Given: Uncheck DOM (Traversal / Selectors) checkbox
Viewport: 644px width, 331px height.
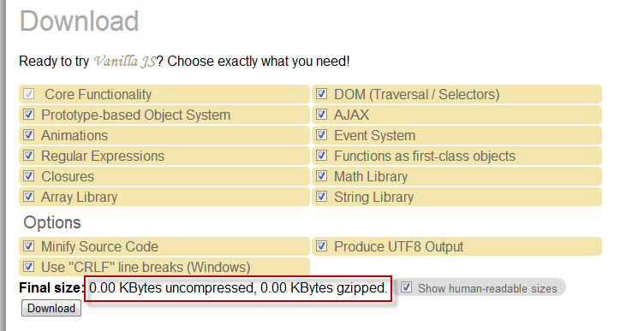Looking at the screenshot, I should click(x=321, y=93).
